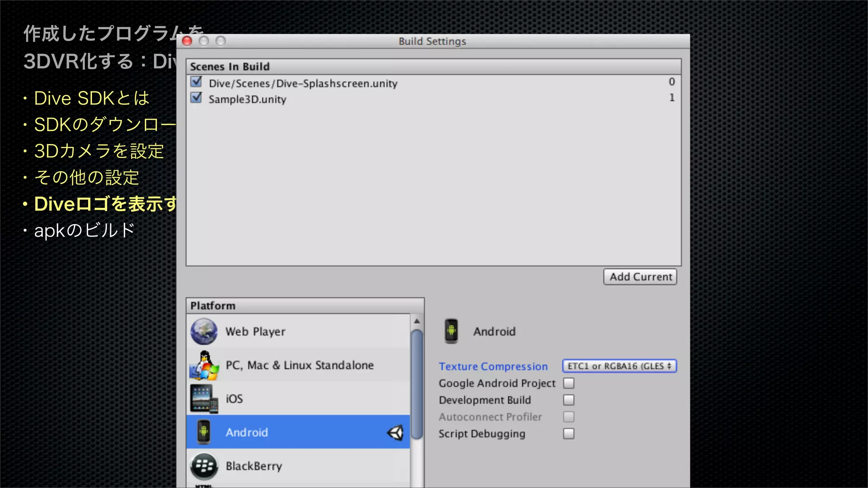Click the iOS devices icon

(x=204, y=399)
